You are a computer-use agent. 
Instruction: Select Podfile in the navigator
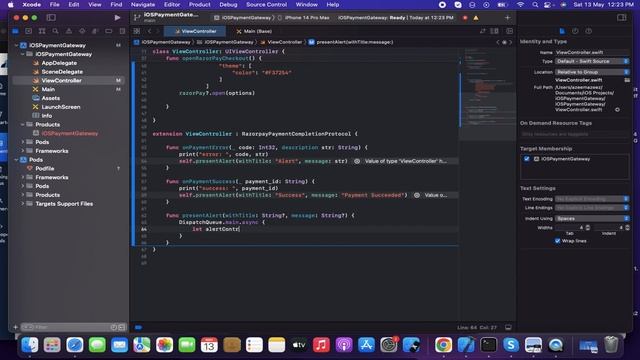click(x=44, y=169)
